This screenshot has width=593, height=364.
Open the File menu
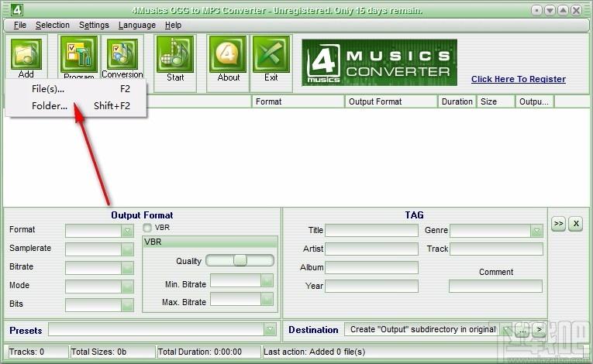[x=20, y=25]
